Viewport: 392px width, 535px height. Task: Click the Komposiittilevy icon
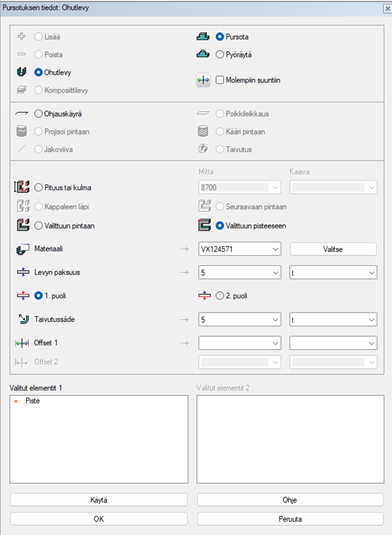tap(21, 90)
